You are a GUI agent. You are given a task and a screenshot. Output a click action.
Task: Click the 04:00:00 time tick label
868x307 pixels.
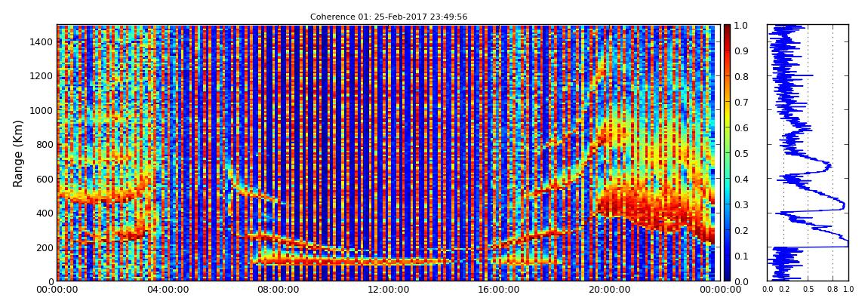click(x=167, y=290)
